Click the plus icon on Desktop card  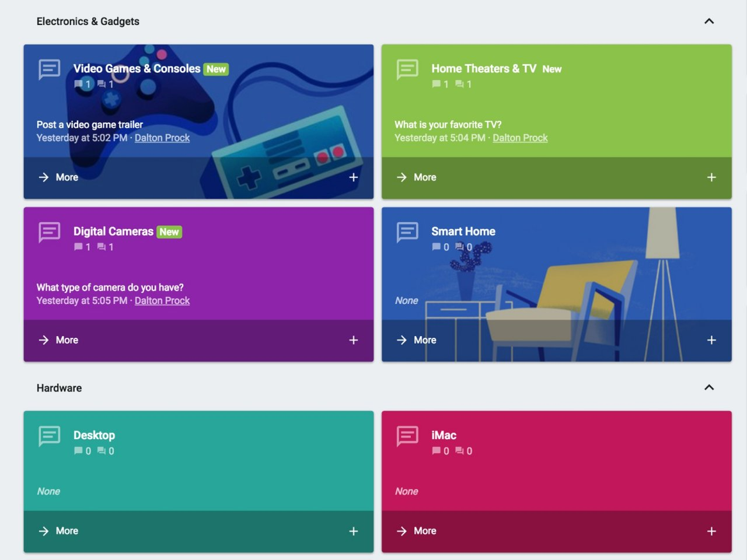(x=353, y=531)
